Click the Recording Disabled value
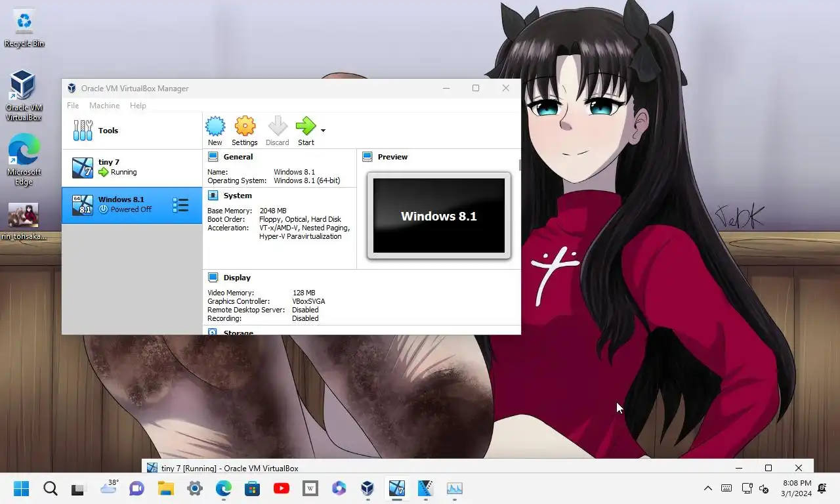 [305, 318]
